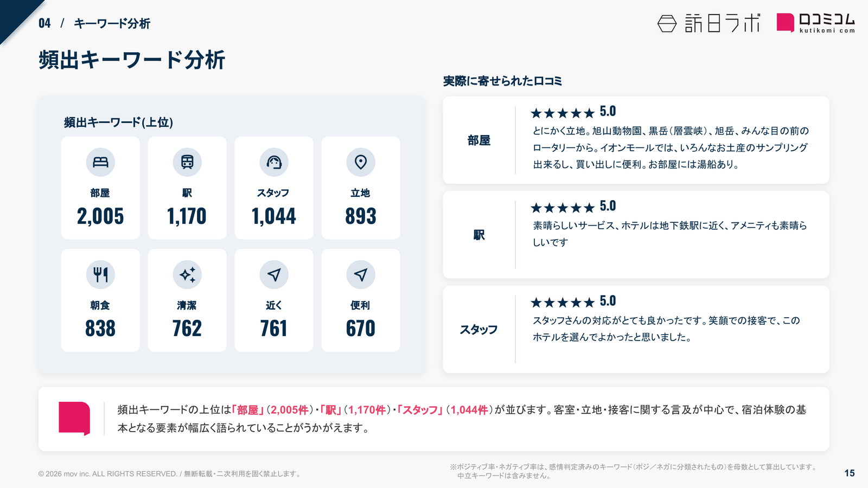The width and height of the screenshot is (868, 488).
Task: Click the 朝食 keyword label in the grid
Action: pos(100,305)
